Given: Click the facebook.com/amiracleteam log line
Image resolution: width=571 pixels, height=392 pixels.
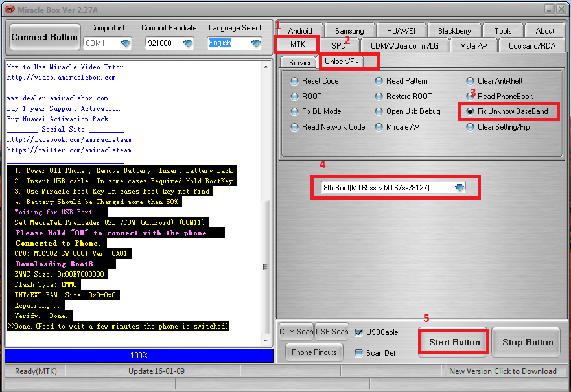Looking at the screenshot, I should [x=69, y=140].
